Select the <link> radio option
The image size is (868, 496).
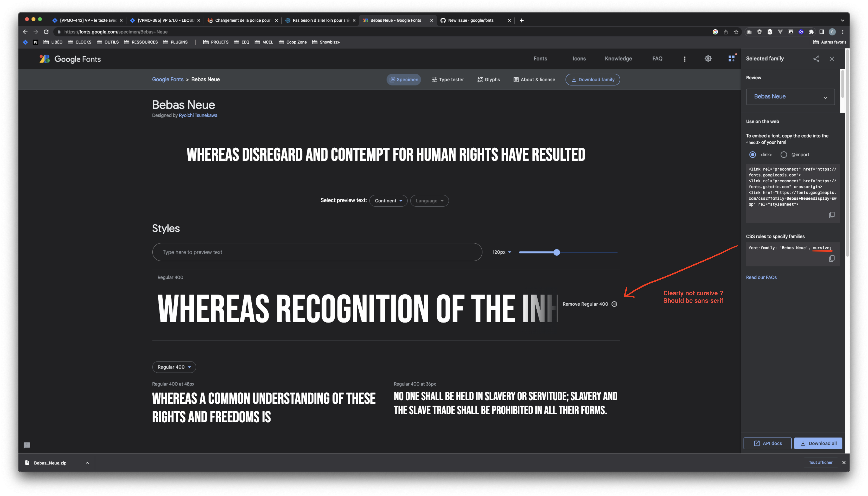[753, 155]
